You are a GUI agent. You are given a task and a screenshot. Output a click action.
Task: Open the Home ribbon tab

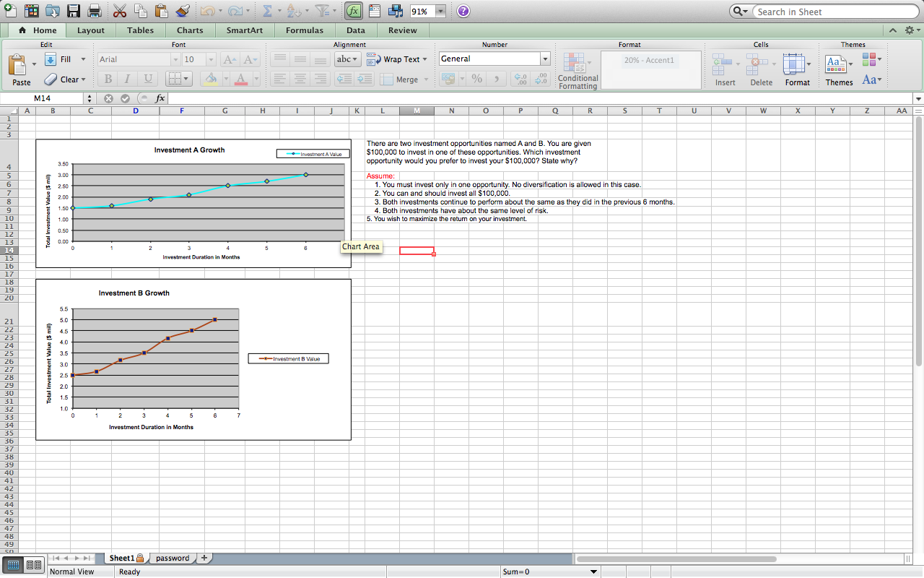click(x=38, y=30)
